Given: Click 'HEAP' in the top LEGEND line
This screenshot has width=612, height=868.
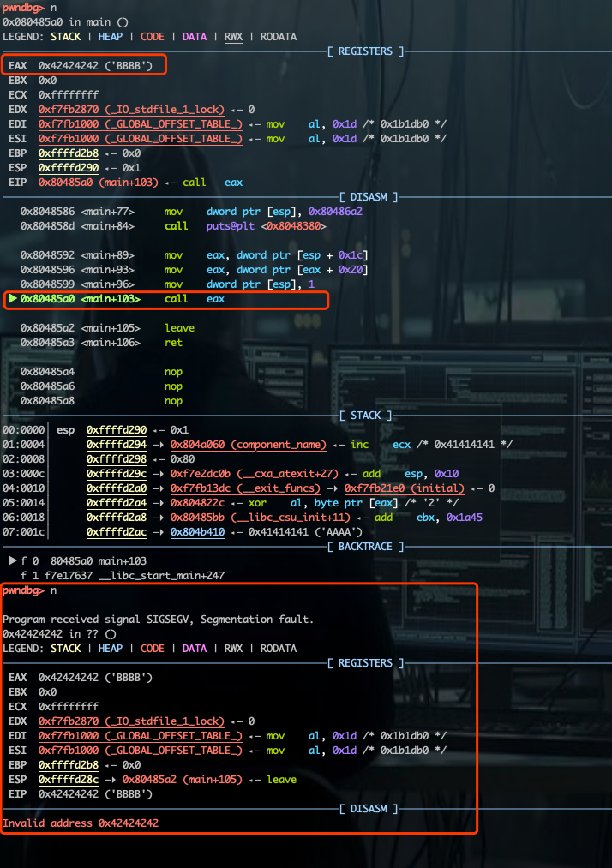Looking at the screenshot, I should click(x=111, y=37).
